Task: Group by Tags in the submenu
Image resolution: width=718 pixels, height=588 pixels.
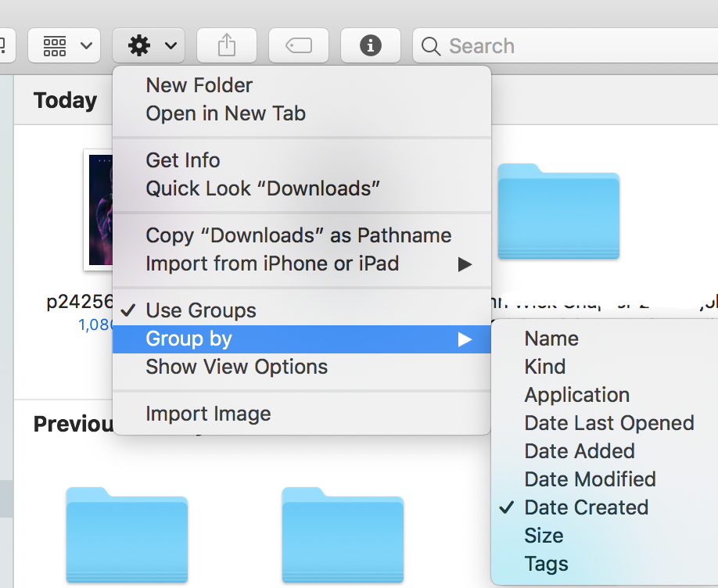Action: pos(605,565)
